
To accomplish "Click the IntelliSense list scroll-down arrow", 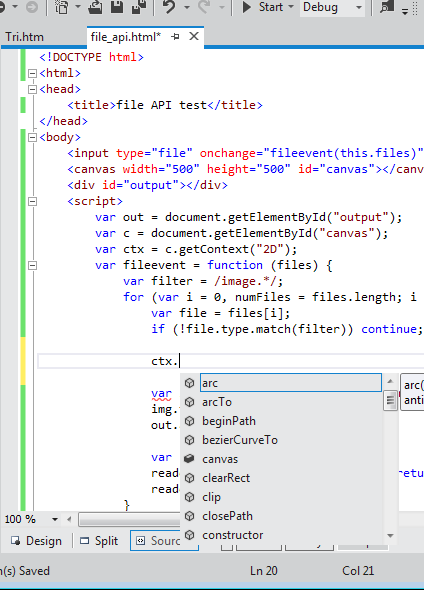I will 390,536.
